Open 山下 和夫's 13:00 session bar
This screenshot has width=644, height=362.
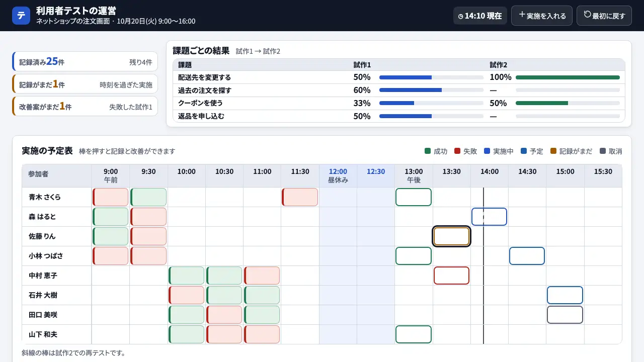414,334
